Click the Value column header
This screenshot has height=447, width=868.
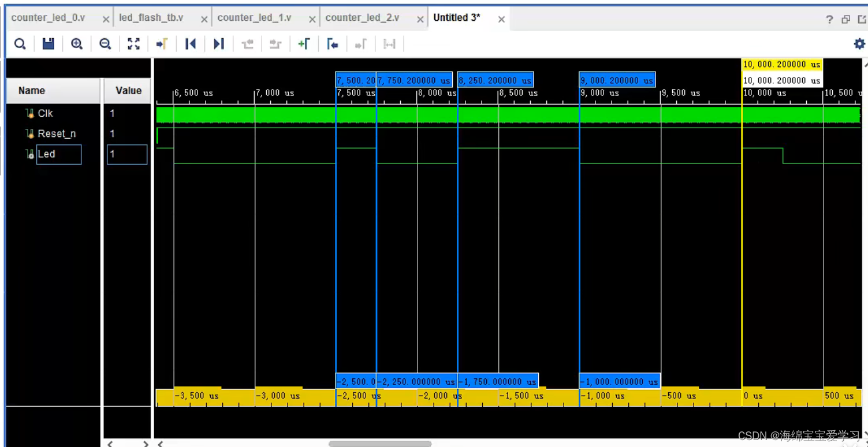click(x=128, y=91)
